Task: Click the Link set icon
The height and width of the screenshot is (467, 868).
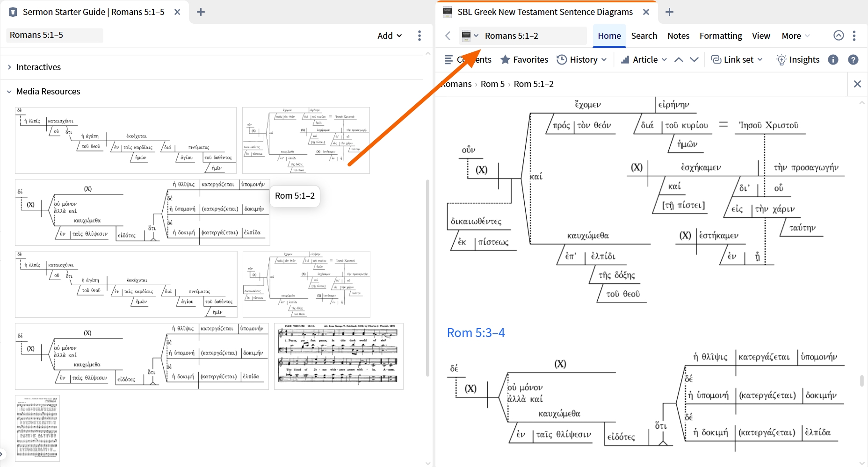Action: [716, 59]
